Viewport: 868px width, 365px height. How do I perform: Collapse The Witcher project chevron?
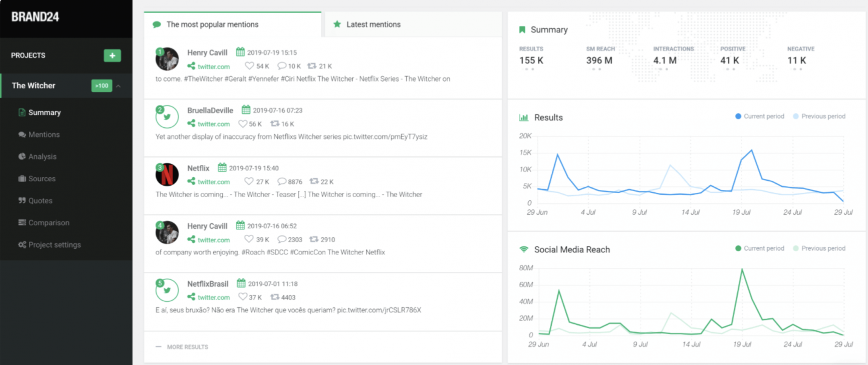click(x=118, y=86)
